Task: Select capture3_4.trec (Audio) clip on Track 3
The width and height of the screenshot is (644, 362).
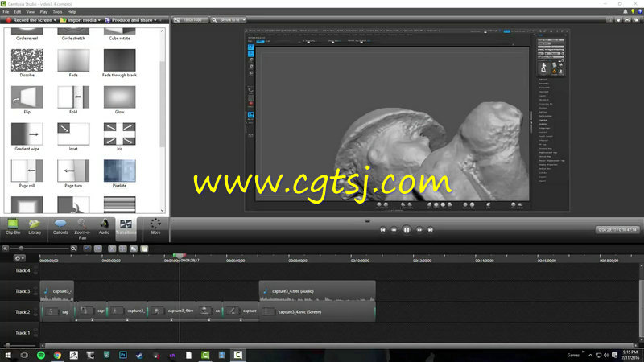Action: 317,291
